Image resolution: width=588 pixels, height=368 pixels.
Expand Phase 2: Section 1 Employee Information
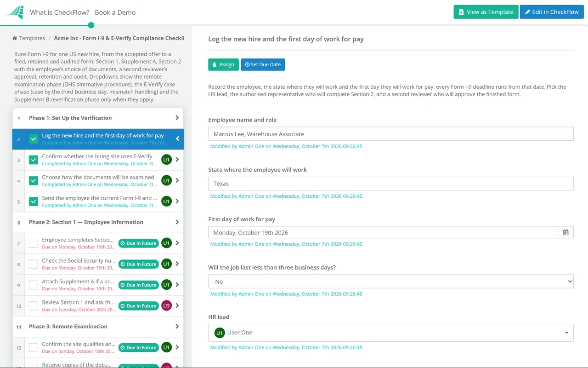pos(98,222)
